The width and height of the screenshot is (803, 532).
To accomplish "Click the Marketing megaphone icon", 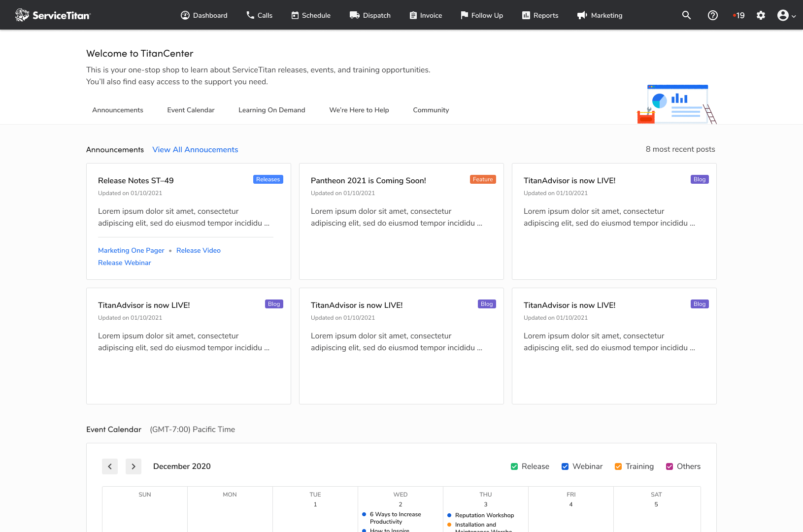I will tap(582, 15).
